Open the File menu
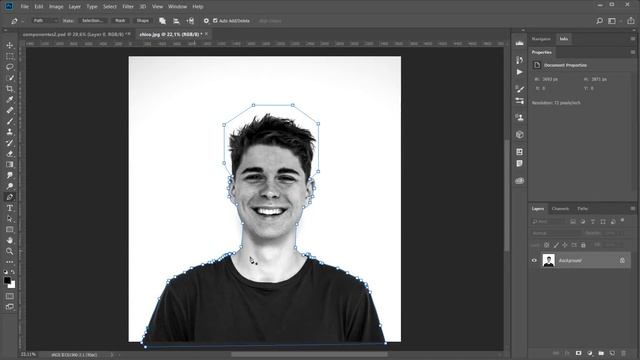The image size is (640, 360). [24, 7]
